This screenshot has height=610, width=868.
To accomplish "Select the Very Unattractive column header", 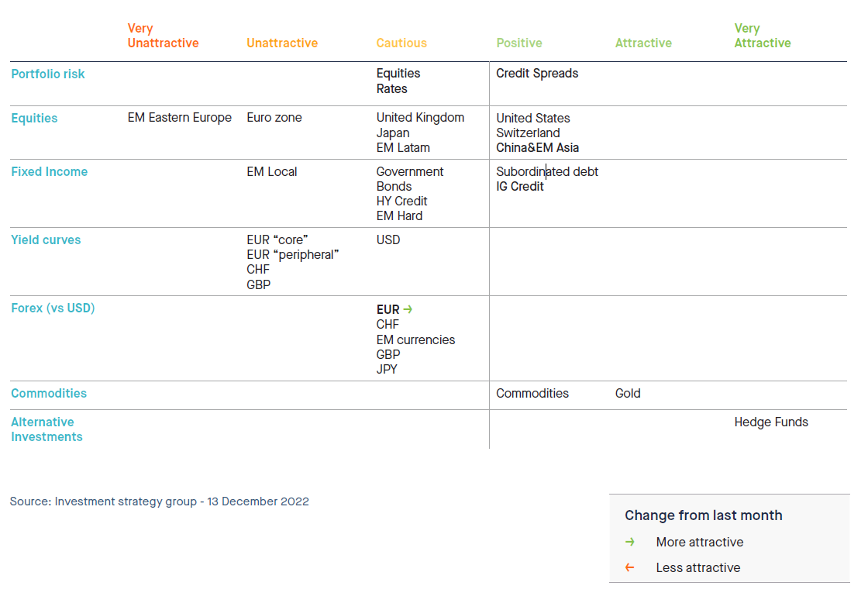I will click(163, 36).
